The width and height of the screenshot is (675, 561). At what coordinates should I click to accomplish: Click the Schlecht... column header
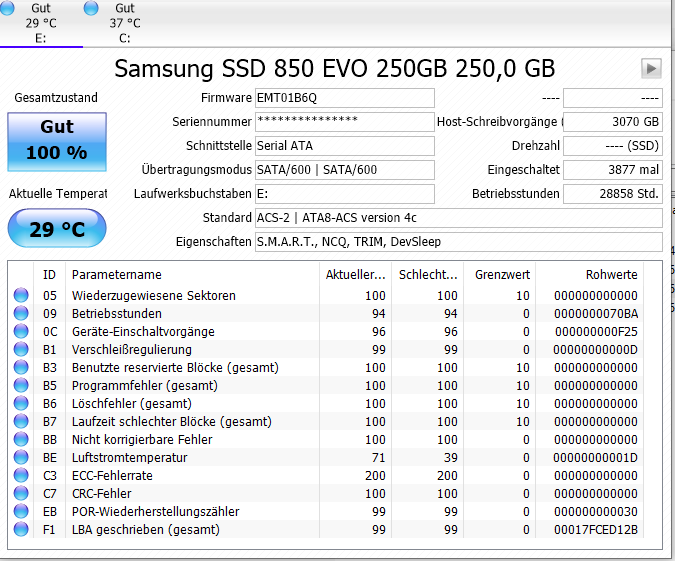[428, 275]
